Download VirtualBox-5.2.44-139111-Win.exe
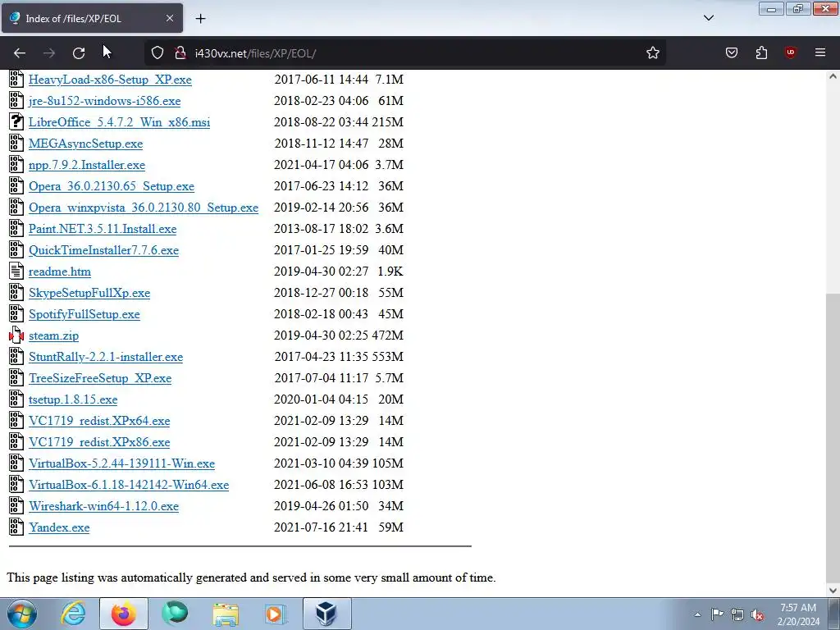The width and height of the screenshot is (840, 630). [121, 463]
